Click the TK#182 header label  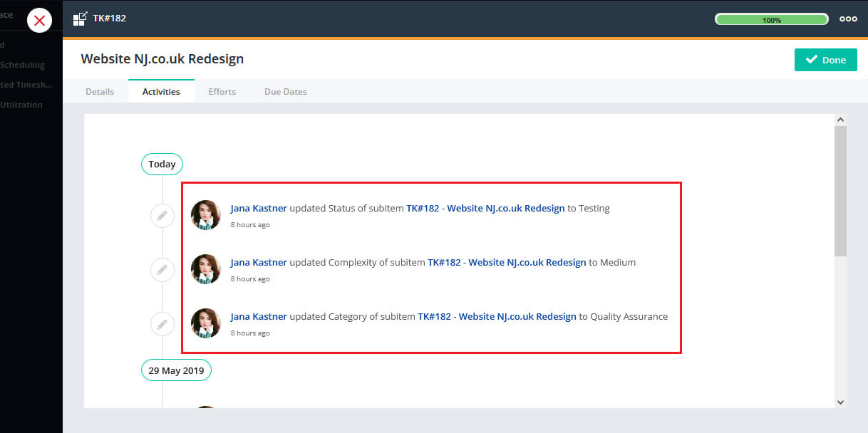tap(109, 19)
